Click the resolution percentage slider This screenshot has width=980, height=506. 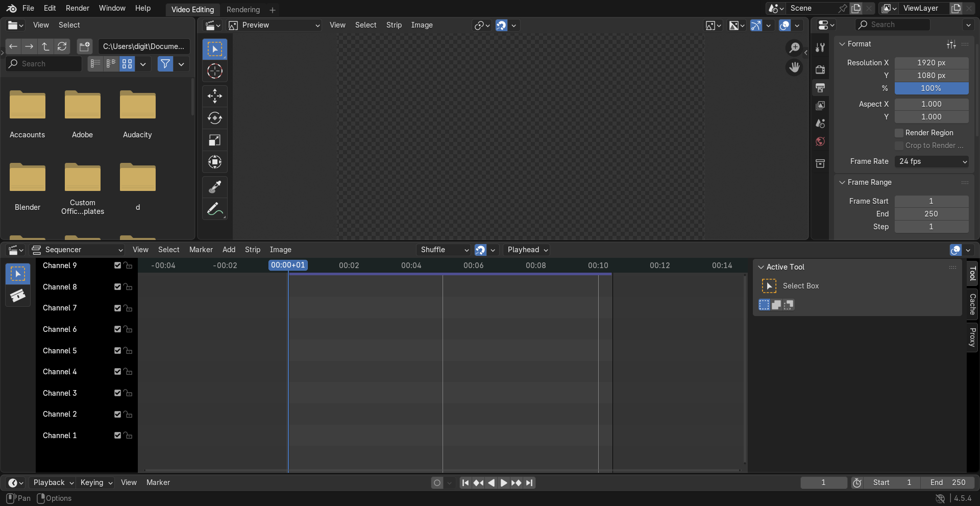[x=932, y=88]
